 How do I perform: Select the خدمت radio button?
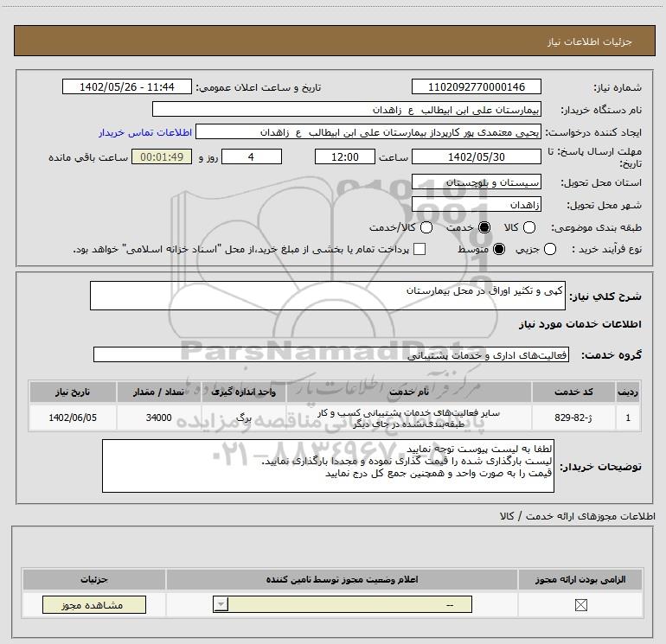(484, 227)
